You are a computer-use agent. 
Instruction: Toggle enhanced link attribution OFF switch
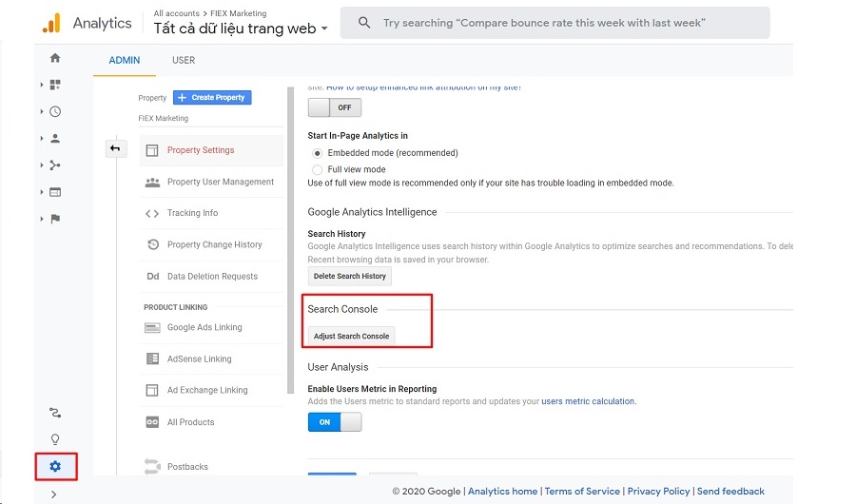[x=335, y=107]
